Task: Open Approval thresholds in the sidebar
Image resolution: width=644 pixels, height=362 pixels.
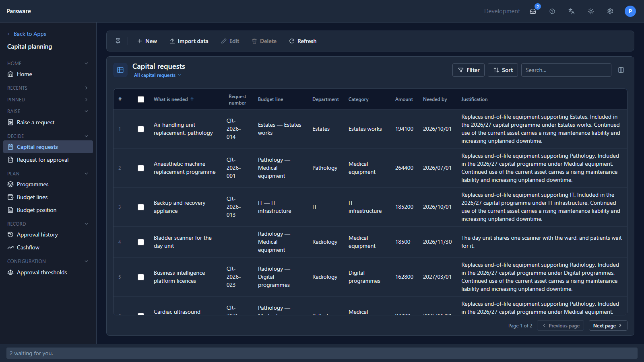Action: click(48, 272)
